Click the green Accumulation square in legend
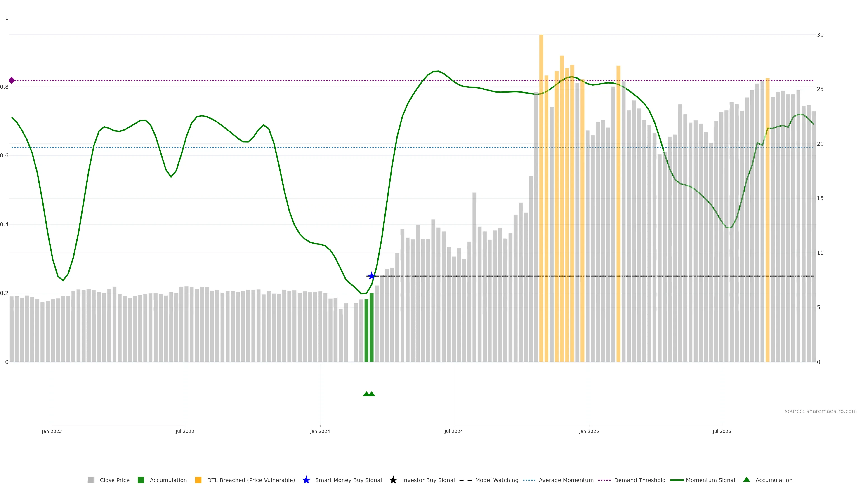Viewport: 868px width, 488px height. tap(141, 480)
